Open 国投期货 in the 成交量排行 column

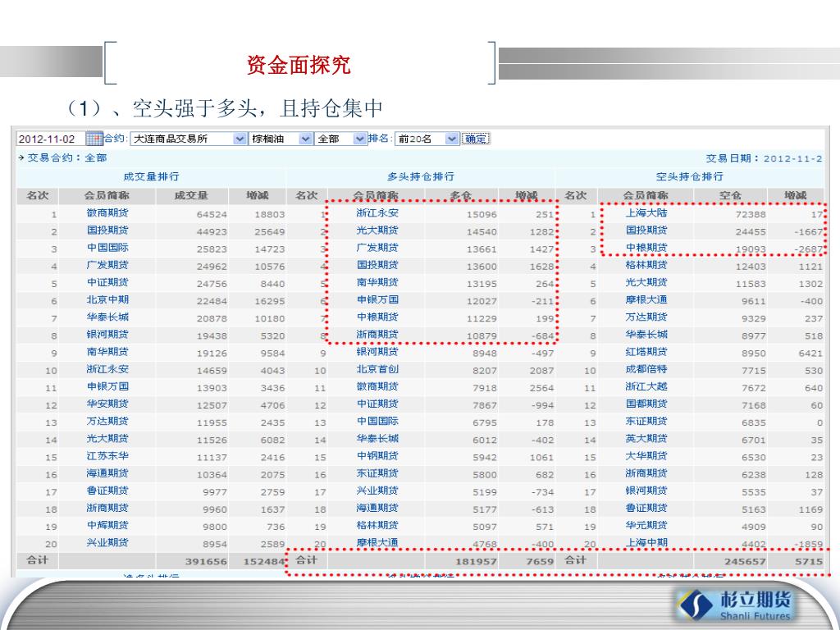click(107, 231)
